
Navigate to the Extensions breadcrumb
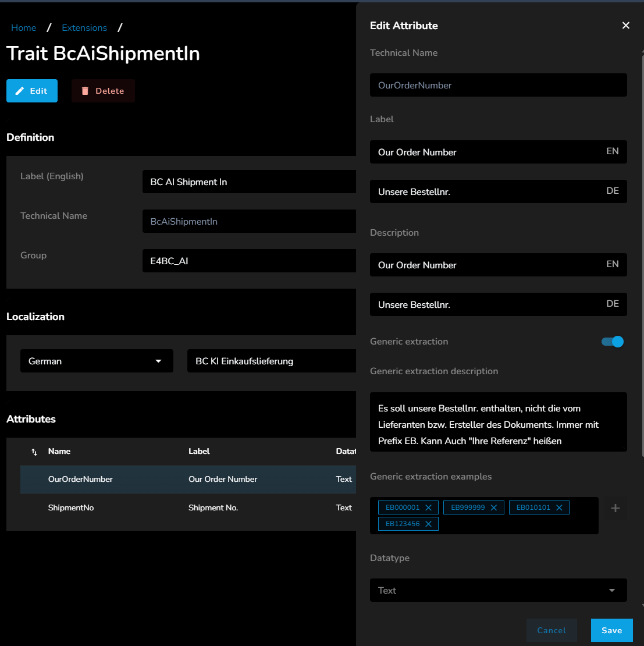coord(84,28)
